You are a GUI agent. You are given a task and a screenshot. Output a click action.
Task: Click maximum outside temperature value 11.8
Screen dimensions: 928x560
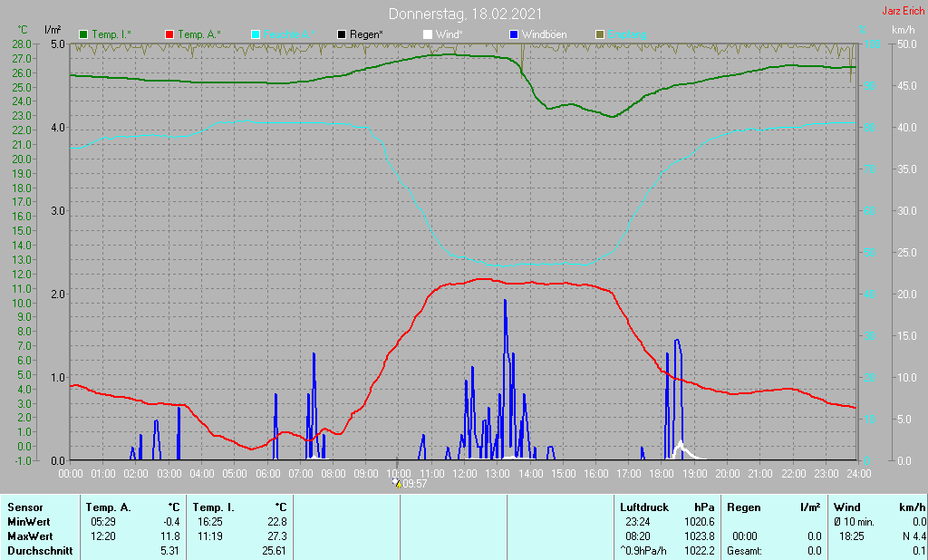169,536
